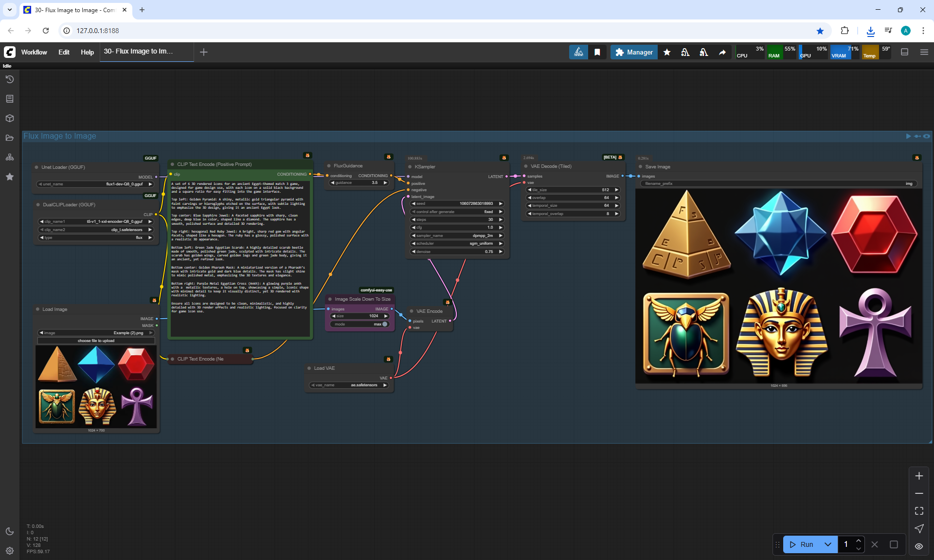Toggle link visibility eye icon
This screenshot has height=560, width=934.
(x=919, y=546)
